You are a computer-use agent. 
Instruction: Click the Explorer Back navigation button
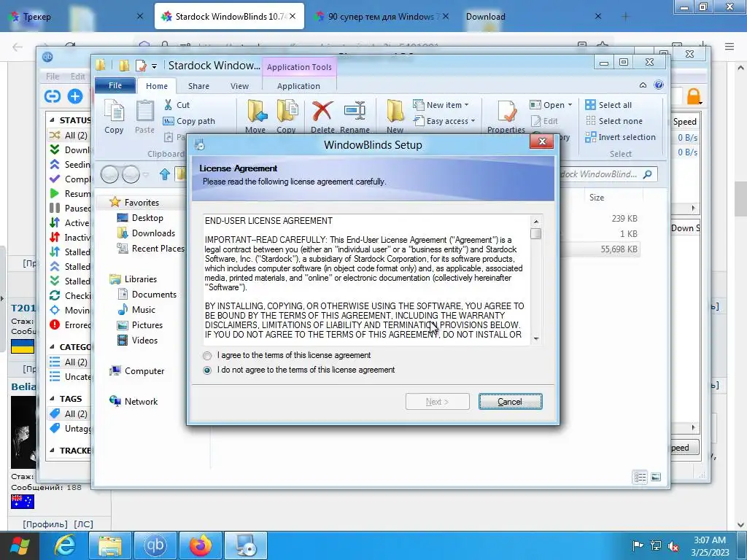point(109,174)
